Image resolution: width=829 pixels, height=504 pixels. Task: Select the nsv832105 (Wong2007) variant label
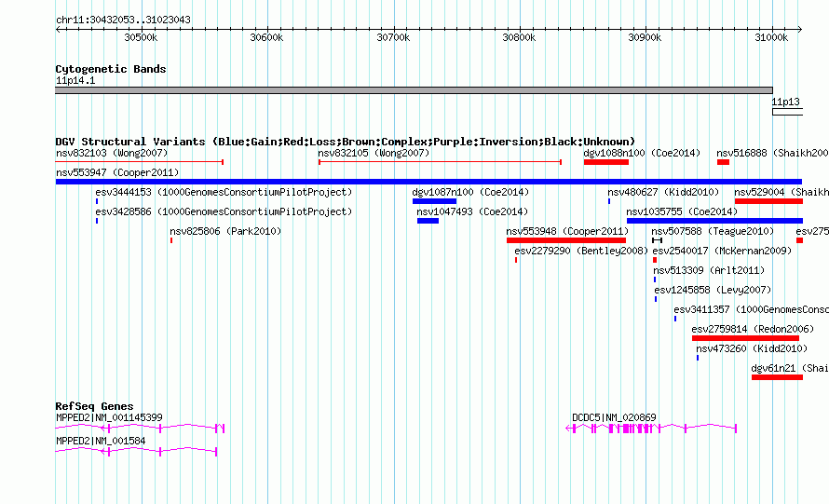pyautogui.click(x=374, y=153)
